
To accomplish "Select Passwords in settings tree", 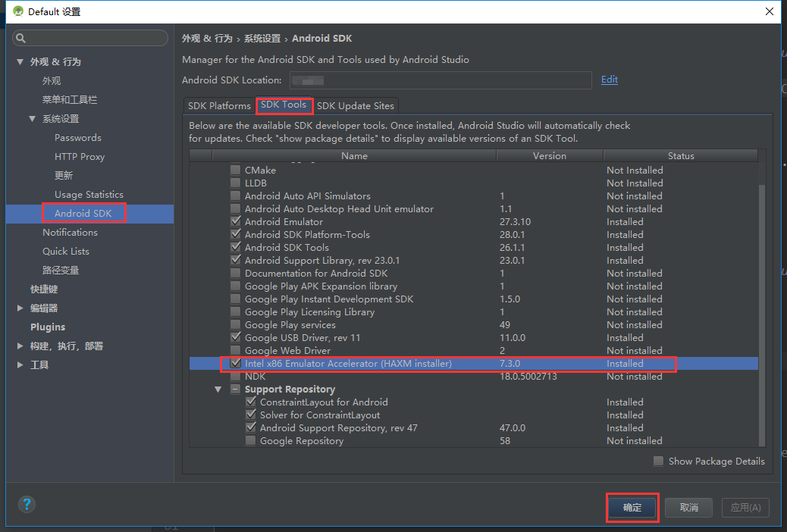I will point(78,137).
